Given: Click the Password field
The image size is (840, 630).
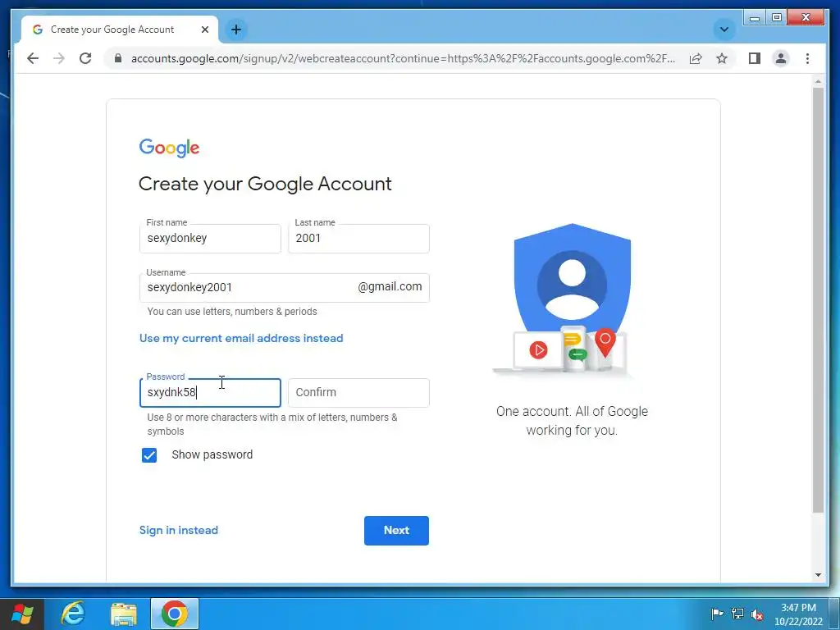Looking at the screenshot, I should 210,393.
